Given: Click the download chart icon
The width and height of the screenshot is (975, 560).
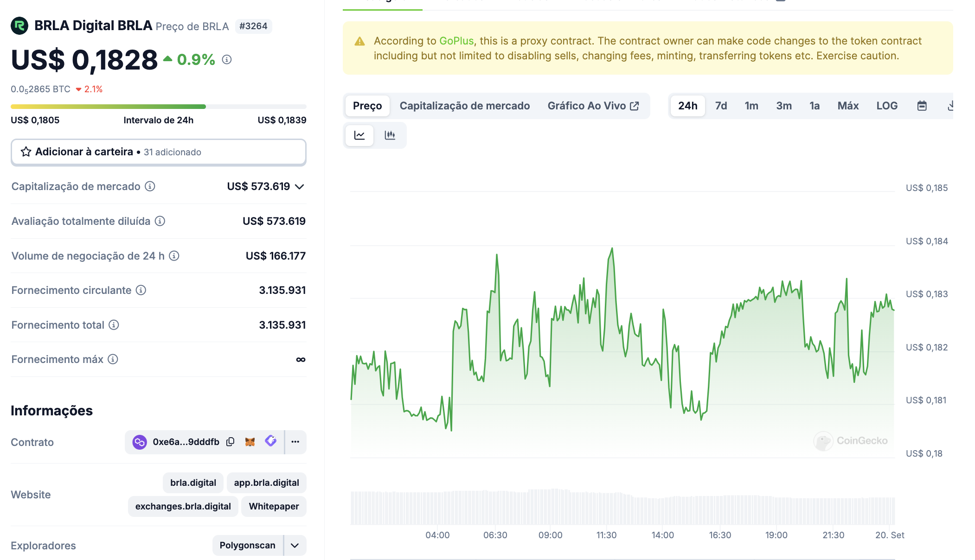Looking at the screenshot, I should click(x=949, y=106).
